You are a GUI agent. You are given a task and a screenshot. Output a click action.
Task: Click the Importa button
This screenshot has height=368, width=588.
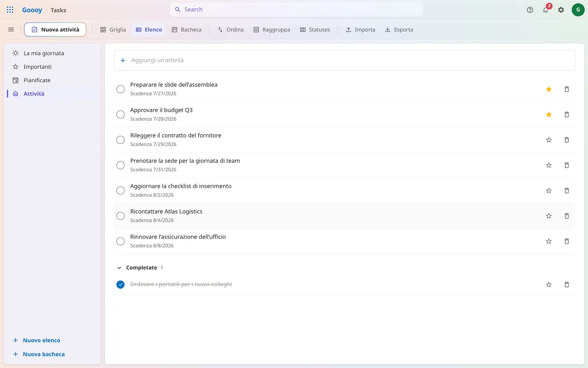click(361, 29)
